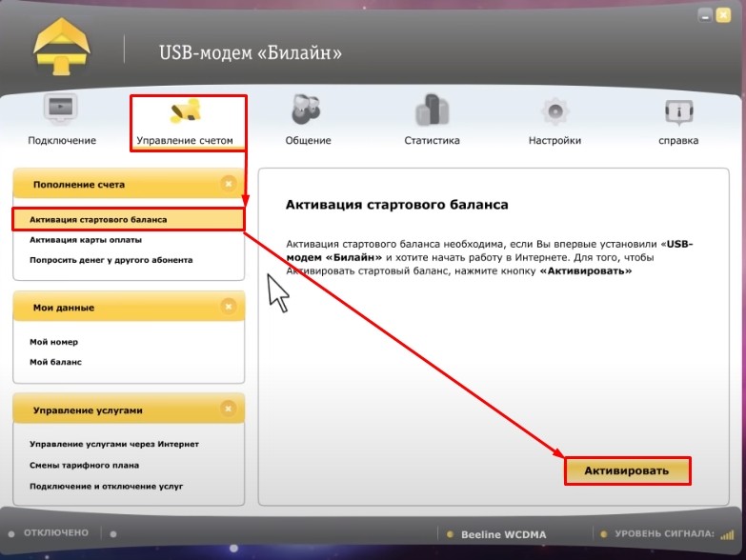Image resolution: width=746 pixels, height=560 pixels.
Task: Switch to the Статистика tab label
Action: coord(432,140)
